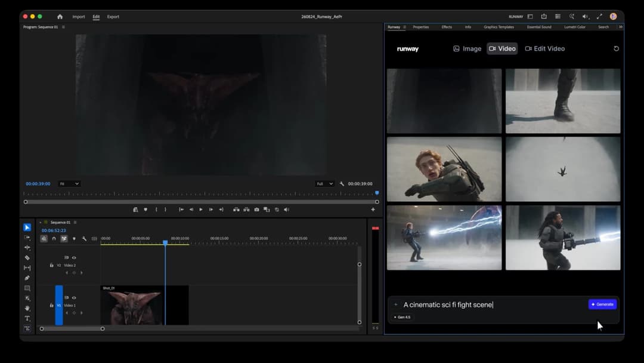This screenshot has height=363, width=644.
Task: Click the timeline horizontal zoom scrollbar
Action: pos(72,328)
